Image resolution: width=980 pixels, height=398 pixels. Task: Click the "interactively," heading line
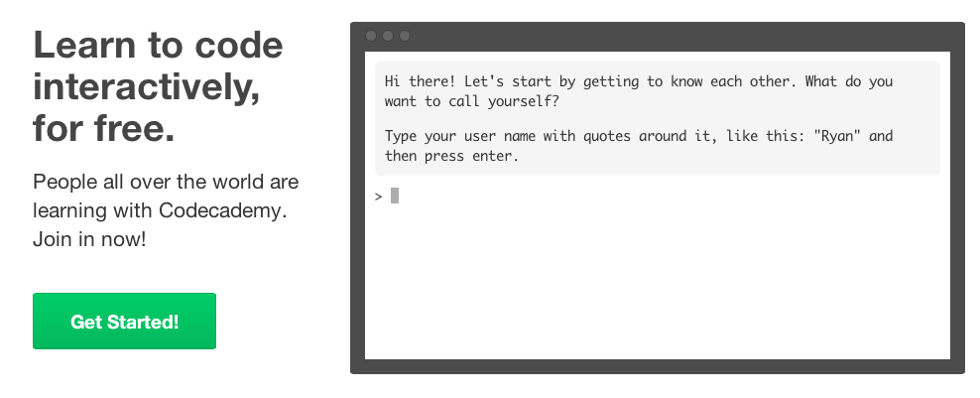point(146,87)
